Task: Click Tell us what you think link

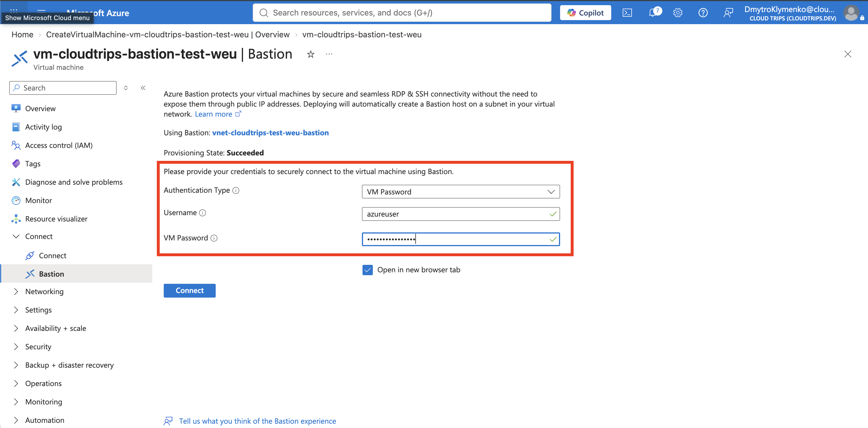Action: (x=257, y=421)
